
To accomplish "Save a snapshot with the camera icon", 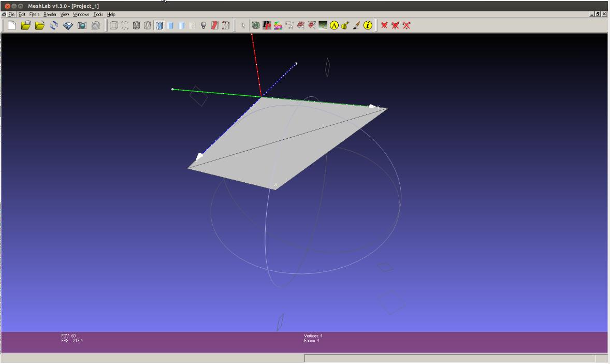I will (x=82, y=25).
